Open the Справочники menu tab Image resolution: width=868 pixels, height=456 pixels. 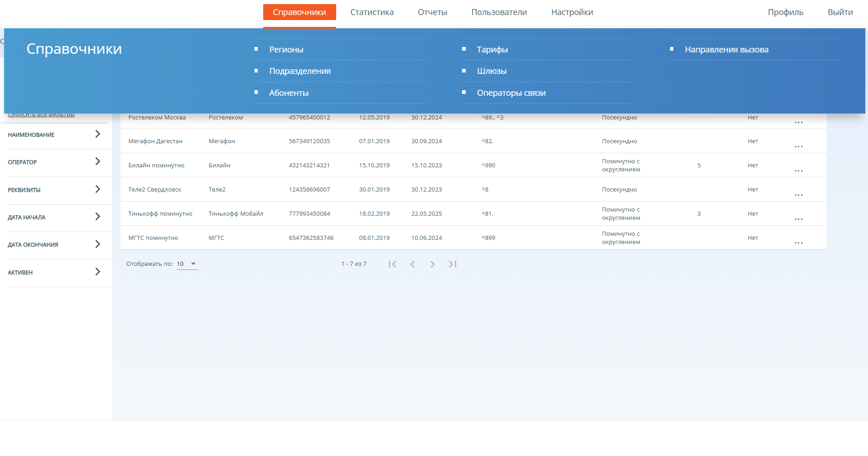click(300, 12)
